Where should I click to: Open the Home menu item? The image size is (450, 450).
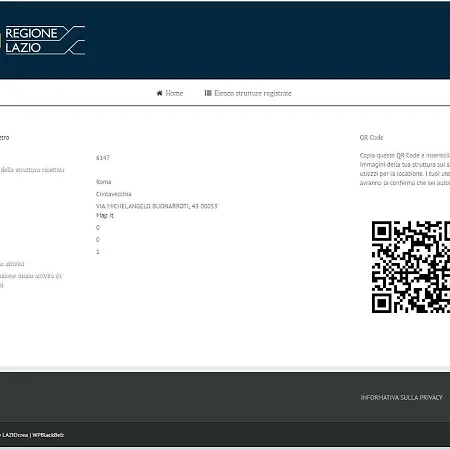tap(170, 93)
